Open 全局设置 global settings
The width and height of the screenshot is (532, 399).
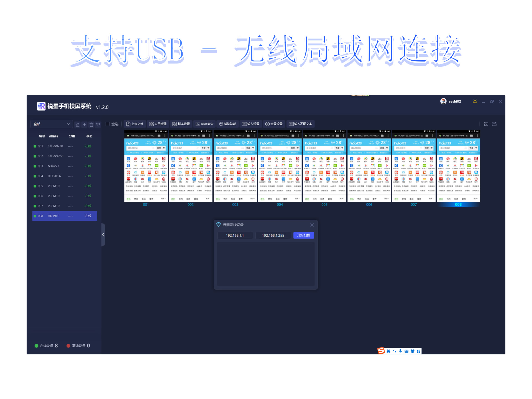point(274,124)
